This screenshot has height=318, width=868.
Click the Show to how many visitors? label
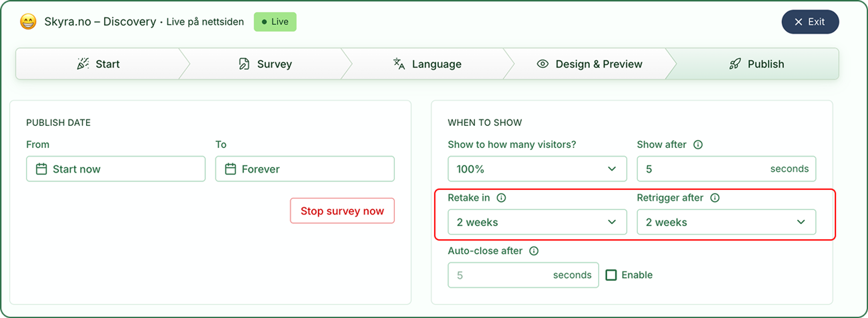pos(512,145)
